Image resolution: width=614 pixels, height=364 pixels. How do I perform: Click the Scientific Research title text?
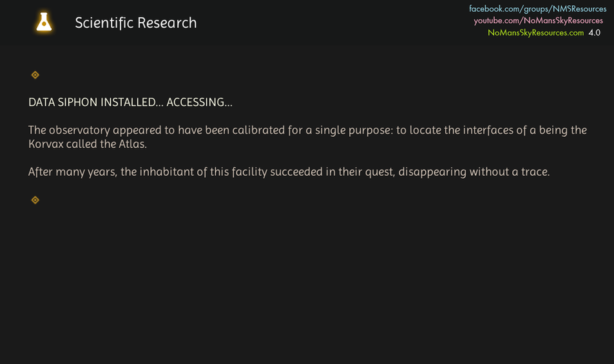click(136, 23)
